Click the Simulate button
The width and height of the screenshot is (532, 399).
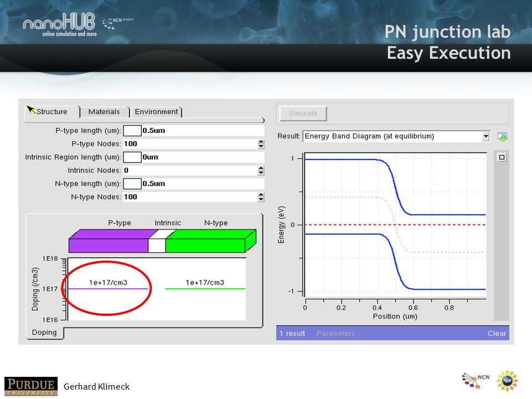[x=303, y=113]
